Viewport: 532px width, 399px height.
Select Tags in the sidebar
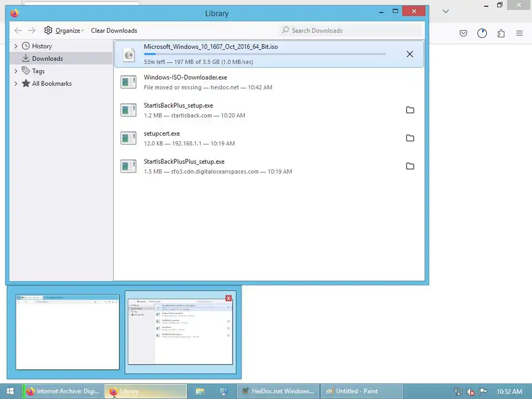(x=38, y=71)
